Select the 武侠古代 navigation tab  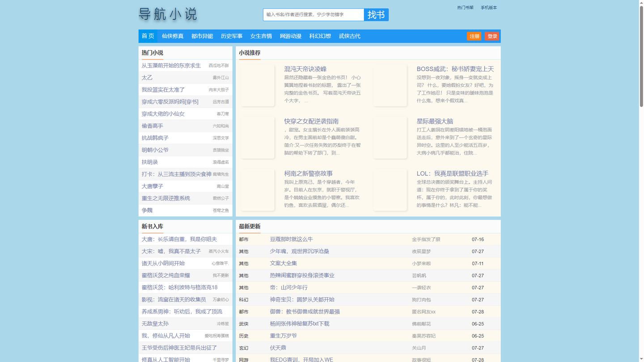350,36
